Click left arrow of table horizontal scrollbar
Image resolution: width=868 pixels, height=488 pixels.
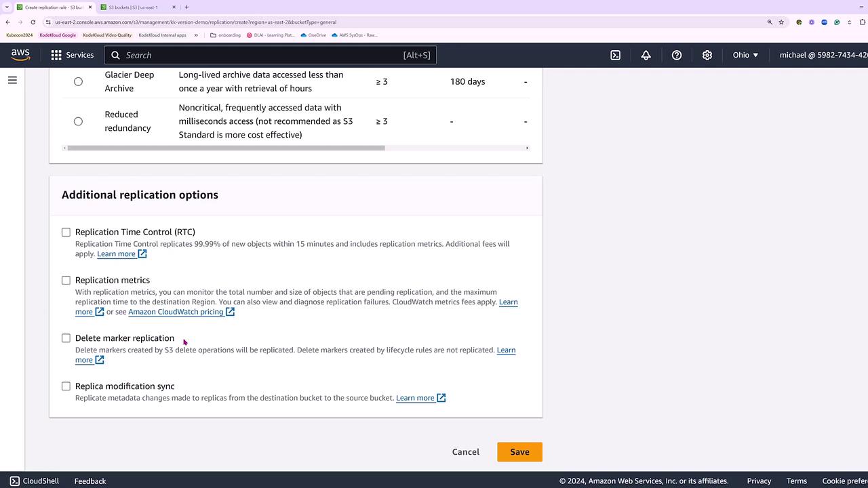64,148
